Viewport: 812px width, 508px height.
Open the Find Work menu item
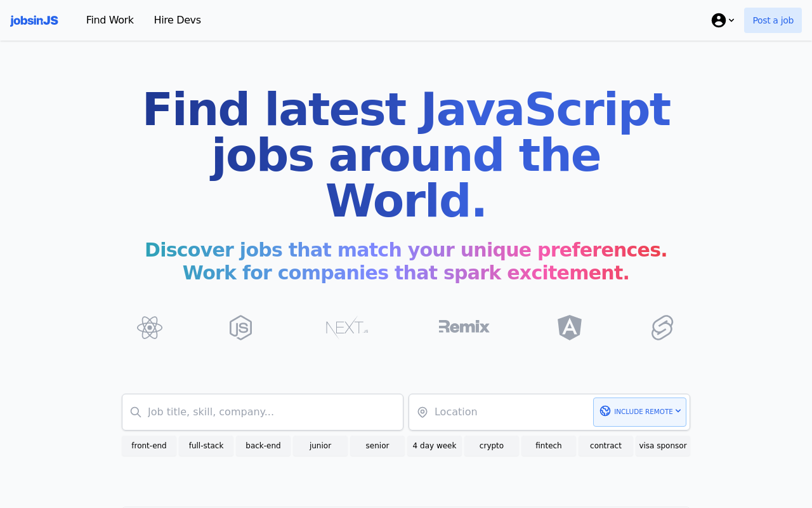(x=110, y=20)
